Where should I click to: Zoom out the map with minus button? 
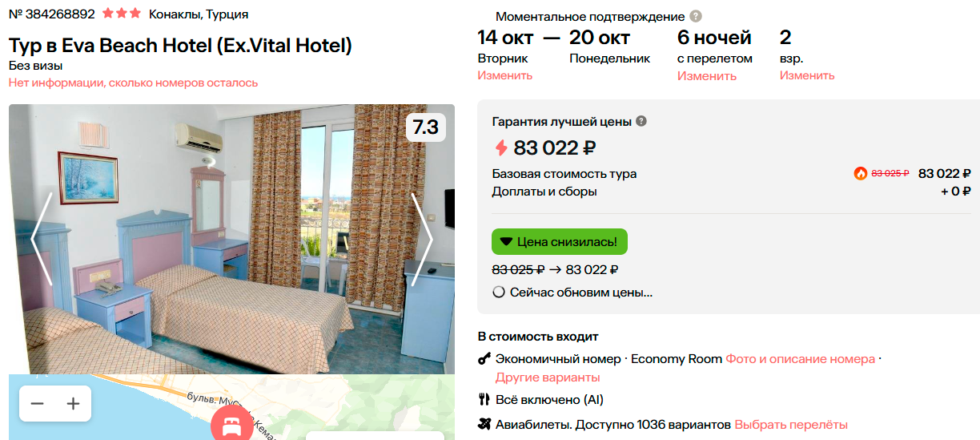(37, 404)
